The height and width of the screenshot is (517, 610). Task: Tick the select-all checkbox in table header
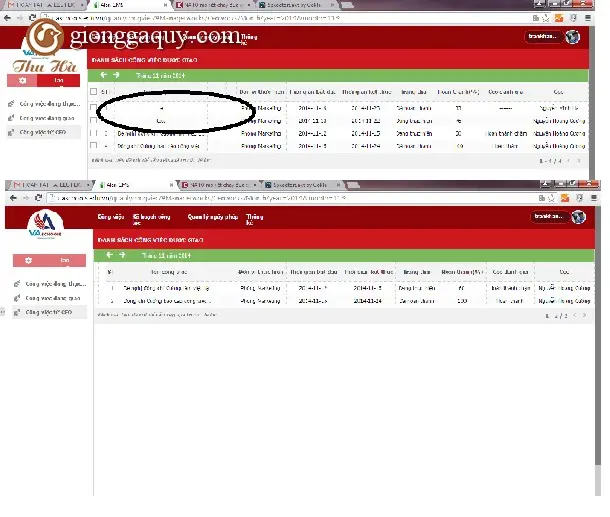[x=93, y=91]
